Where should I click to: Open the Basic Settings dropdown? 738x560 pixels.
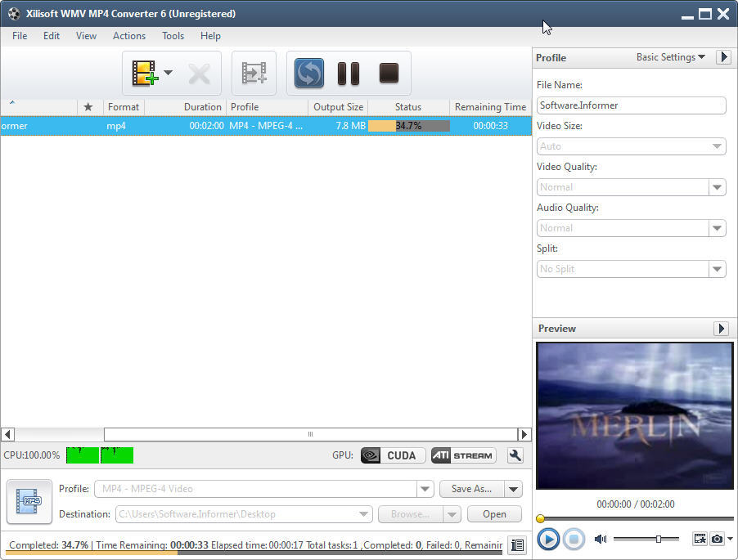[x=671, y=57]
